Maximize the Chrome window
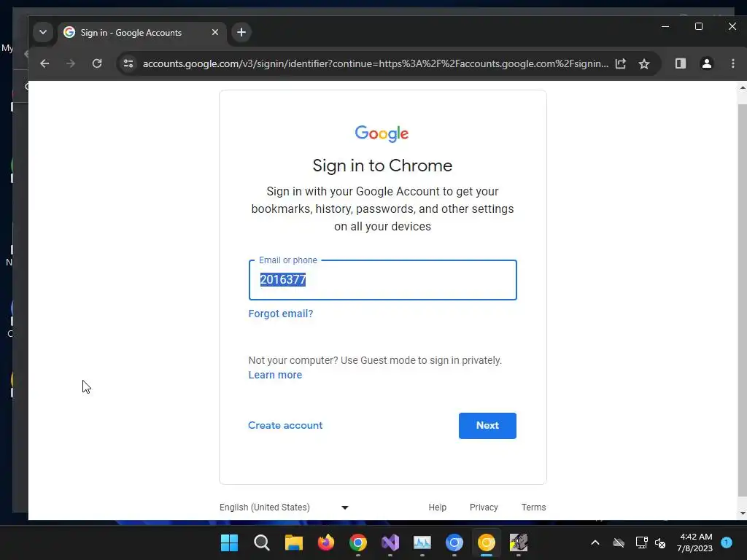This screenshot has width=747, height=560. (x=699, y=27)
